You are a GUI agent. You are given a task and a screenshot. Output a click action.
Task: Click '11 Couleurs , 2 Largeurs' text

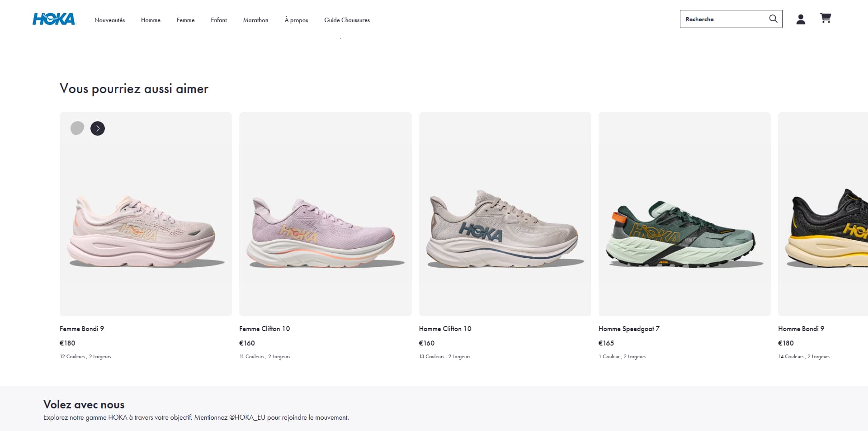(x=265, y=356)
